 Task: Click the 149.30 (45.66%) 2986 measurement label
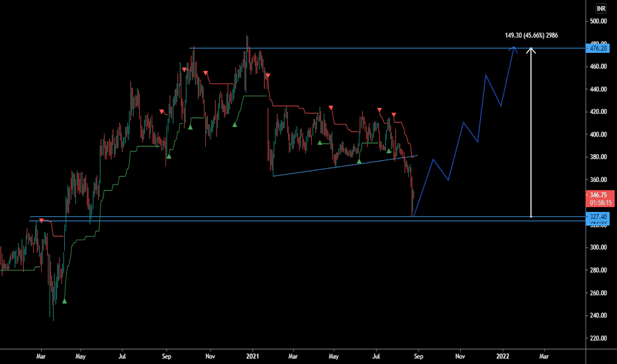[531, 36]
